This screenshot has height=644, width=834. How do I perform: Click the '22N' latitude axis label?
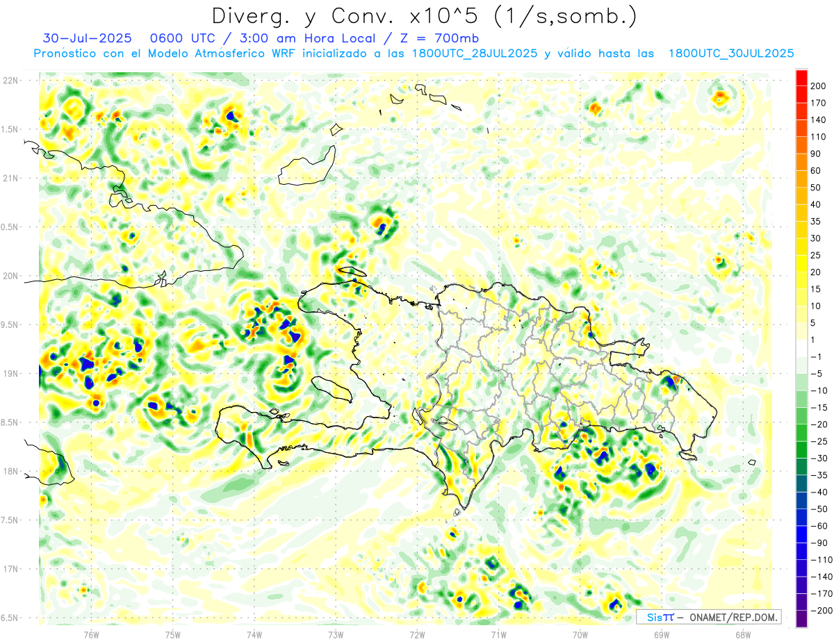point(10,81)
